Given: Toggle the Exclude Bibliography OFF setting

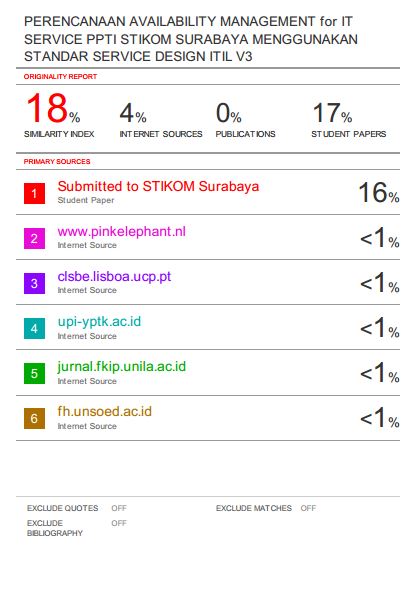Looking at the screenshot, I should click(x=119, y=523).
